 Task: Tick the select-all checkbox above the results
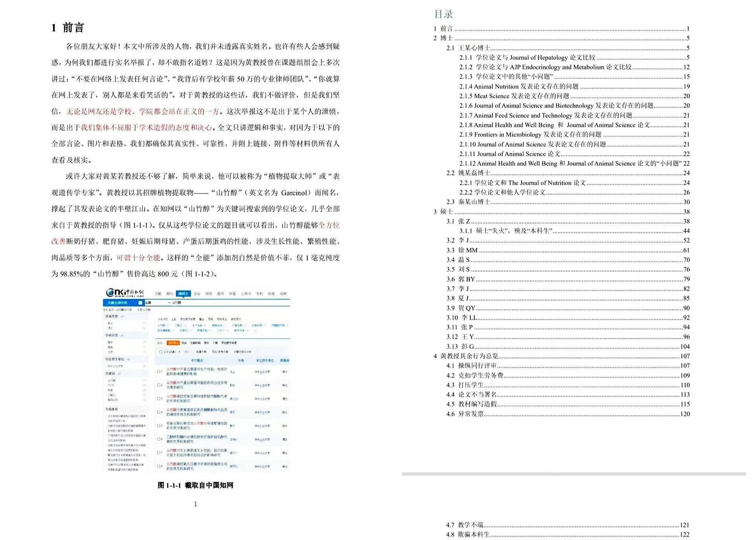click(x=161, y=352)
